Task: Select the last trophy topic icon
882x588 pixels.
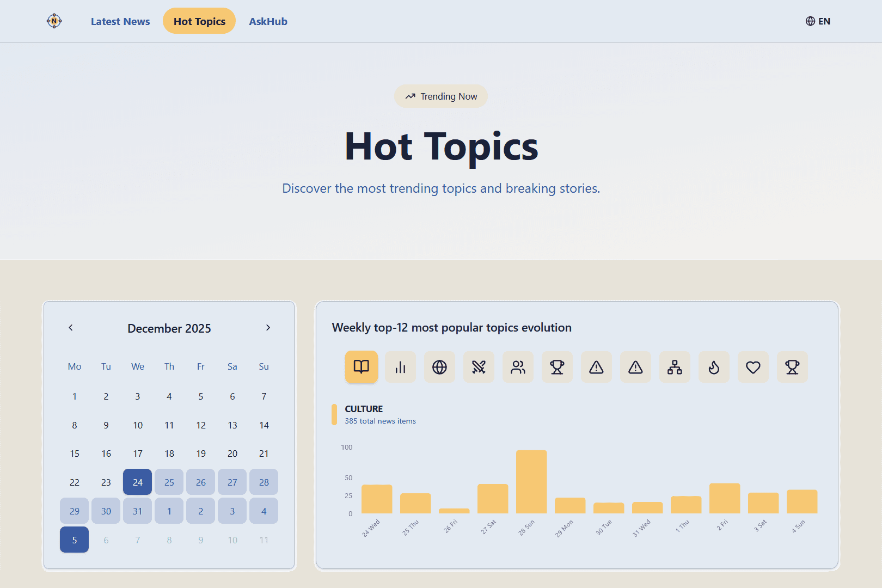Action: click(x=792, y=367)
